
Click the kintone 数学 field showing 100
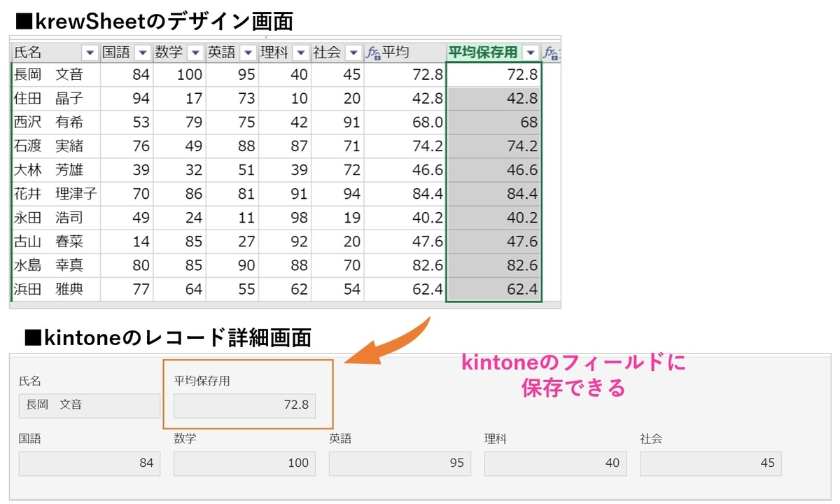245,463
